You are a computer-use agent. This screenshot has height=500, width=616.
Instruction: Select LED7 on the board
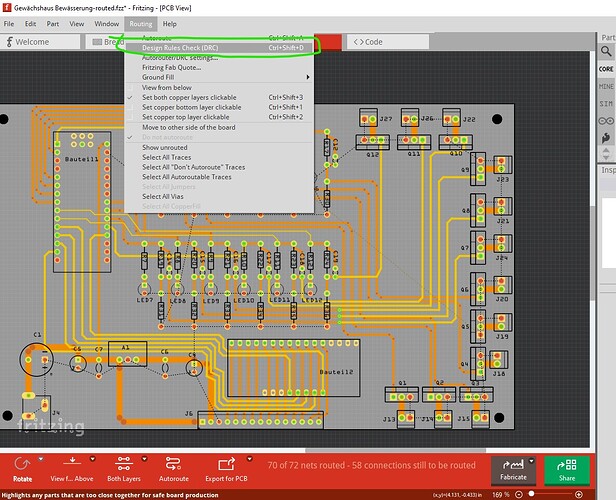[145, 290]
